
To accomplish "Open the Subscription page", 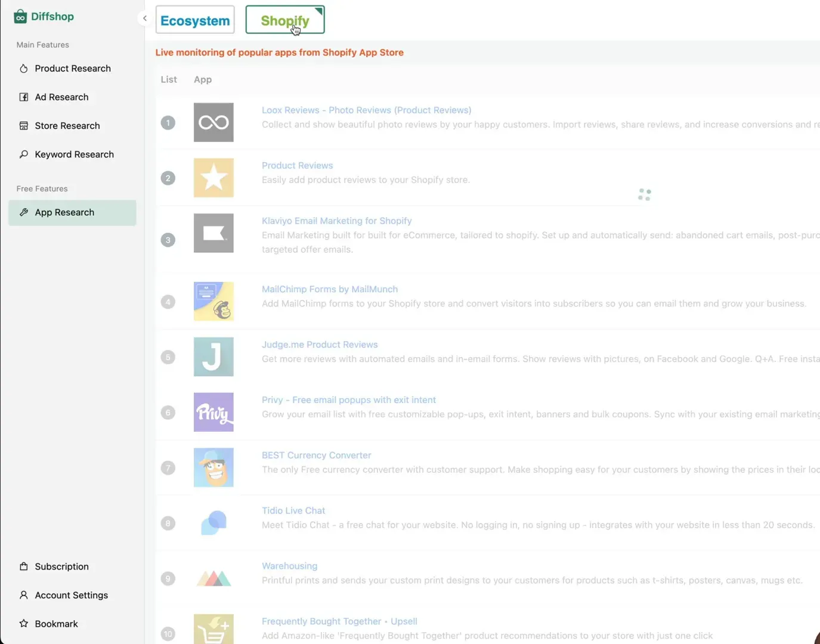I will pos(72,566).
